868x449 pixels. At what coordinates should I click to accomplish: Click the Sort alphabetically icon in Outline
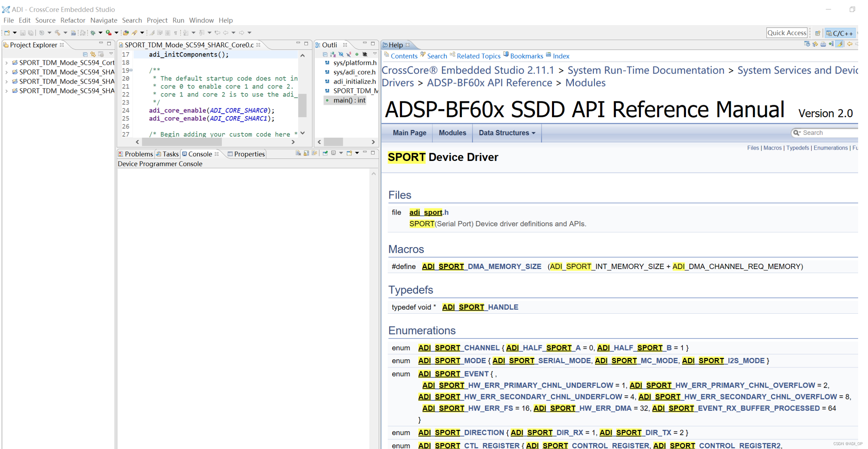pos(333,54)
